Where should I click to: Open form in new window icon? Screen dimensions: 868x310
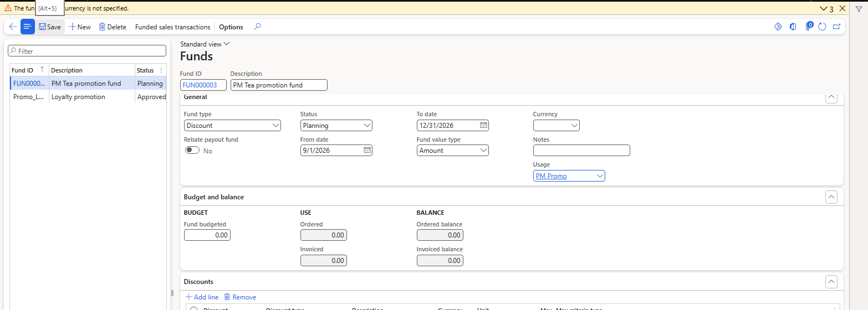click(836, 27)
